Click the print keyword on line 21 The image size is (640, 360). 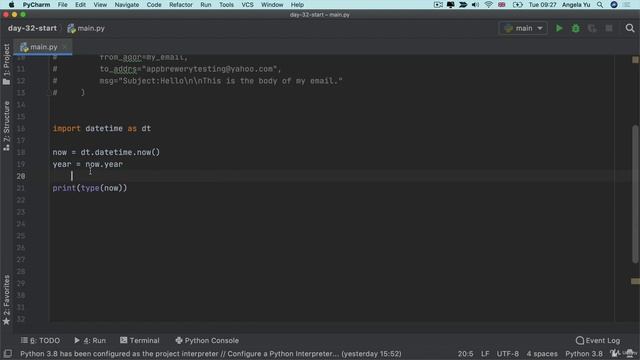(64, 188)
